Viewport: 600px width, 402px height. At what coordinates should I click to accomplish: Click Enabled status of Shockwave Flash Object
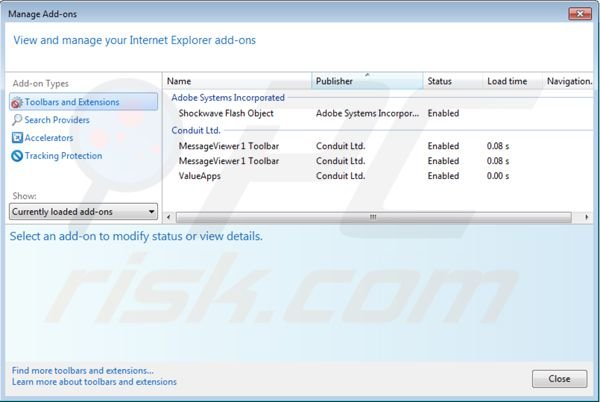tap(443, 113)
